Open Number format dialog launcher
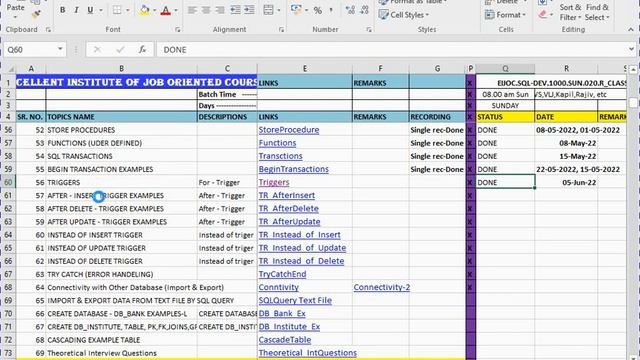Screen dimensions: 640x360 369,29
